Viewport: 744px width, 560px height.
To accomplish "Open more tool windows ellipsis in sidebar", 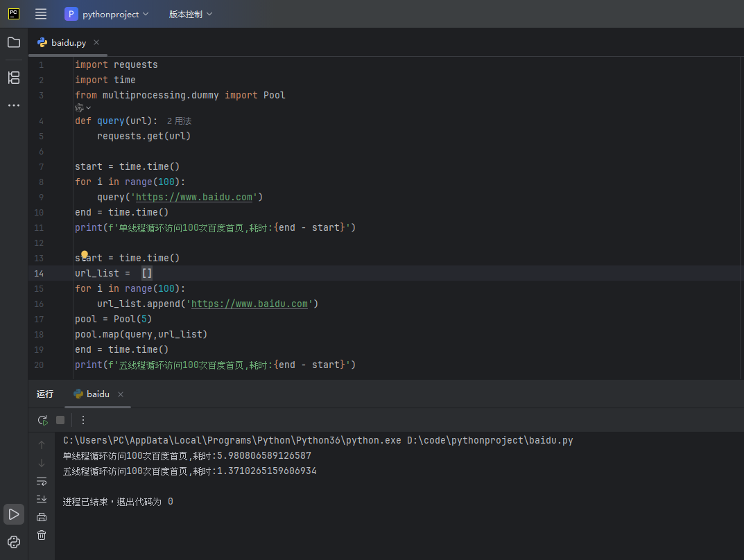I will [14, 105].
